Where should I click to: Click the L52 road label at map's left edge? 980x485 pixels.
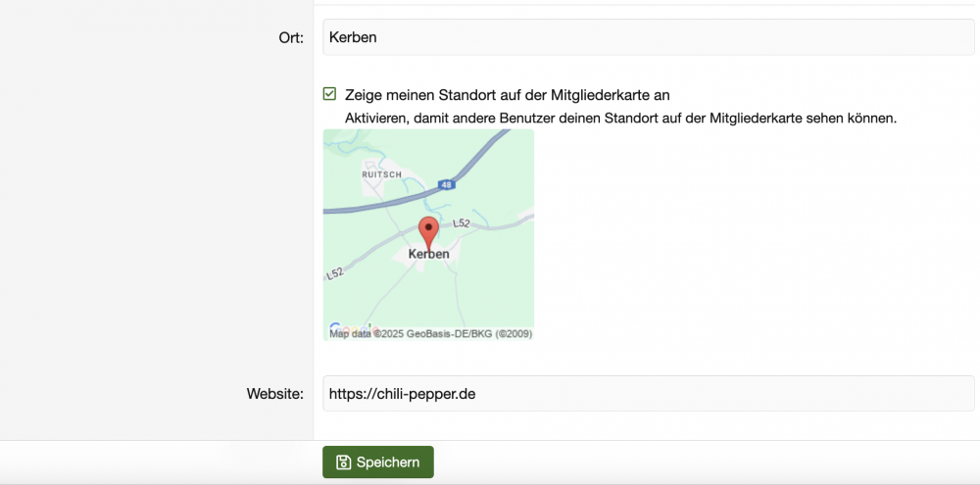[x=333, y=273]
